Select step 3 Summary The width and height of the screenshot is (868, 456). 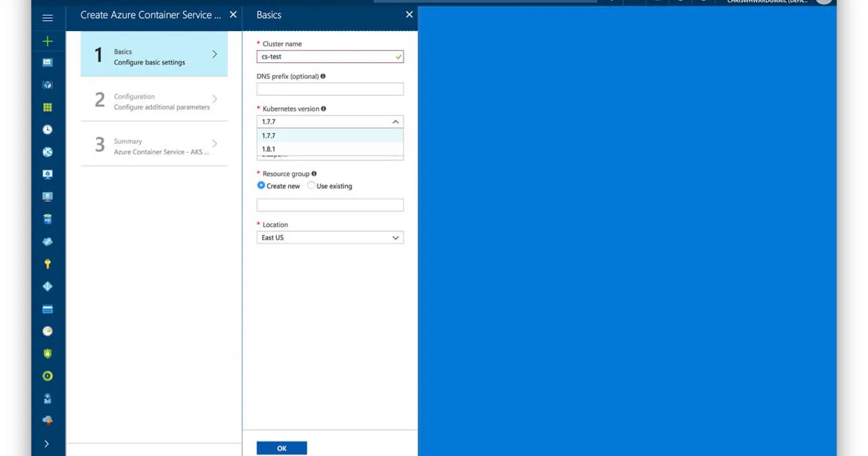pos(154,144)
